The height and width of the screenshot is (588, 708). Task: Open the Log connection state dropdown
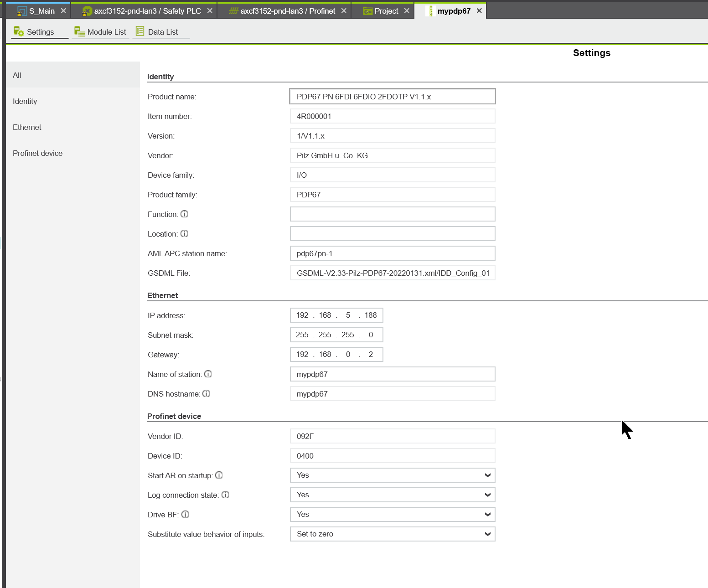tap(393, 495)
